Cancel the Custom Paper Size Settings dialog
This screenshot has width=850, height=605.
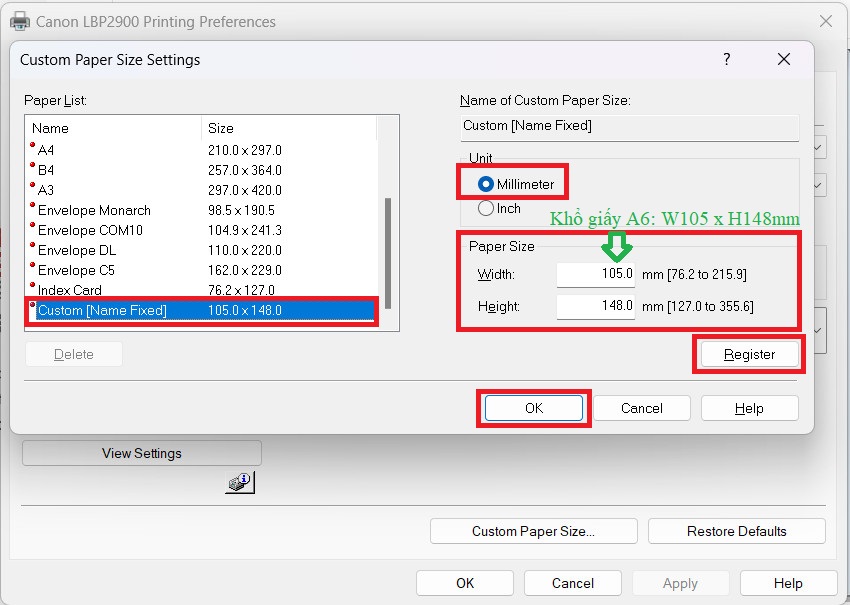point(641,408)
